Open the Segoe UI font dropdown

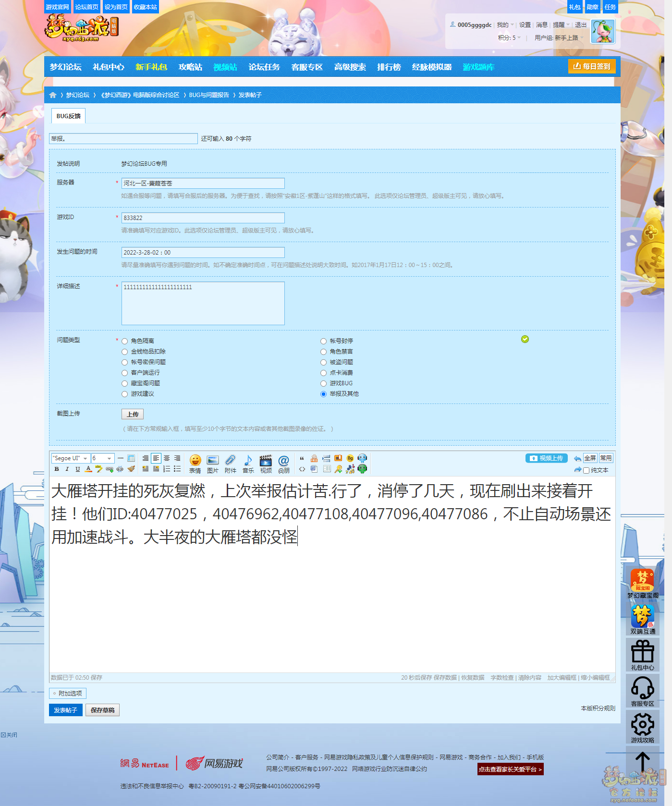pyautogui.click(x=71, y=458)
